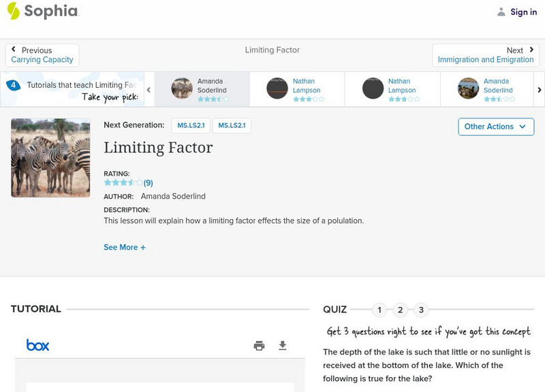Open the Other Actions dropdown

pos(495,127)
